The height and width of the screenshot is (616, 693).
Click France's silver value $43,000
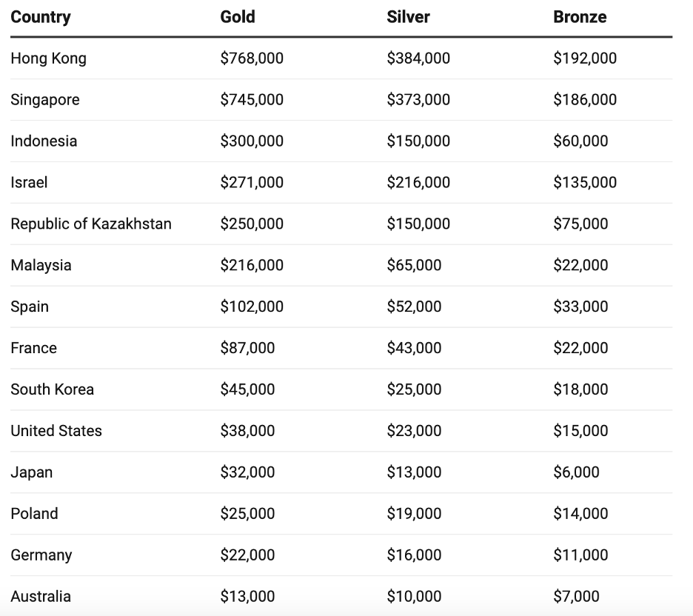tap(414, 349)
